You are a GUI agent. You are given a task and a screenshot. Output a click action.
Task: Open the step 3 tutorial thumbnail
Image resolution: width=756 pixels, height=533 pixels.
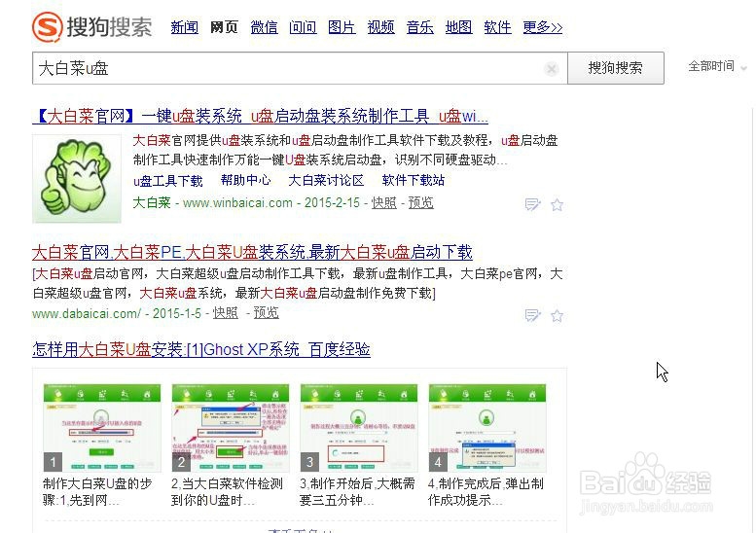click(359, 428)
